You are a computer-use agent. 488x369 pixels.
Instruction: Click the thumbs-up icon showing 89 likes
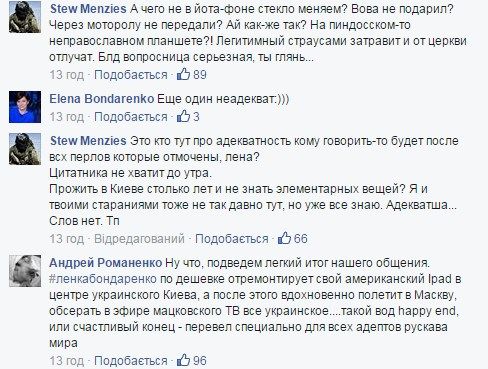click(183, 74)
